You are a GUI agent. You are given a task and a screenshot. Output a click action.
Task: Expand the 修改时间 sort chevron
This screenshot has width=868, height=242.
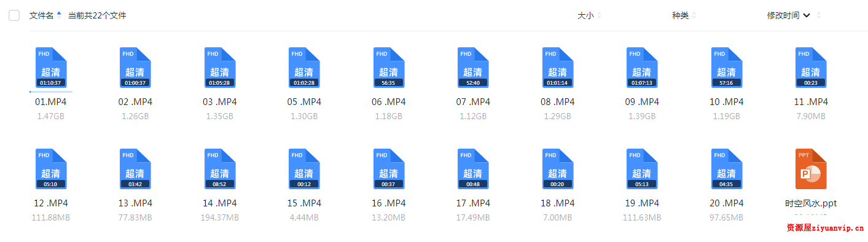(x=807, y=15)
